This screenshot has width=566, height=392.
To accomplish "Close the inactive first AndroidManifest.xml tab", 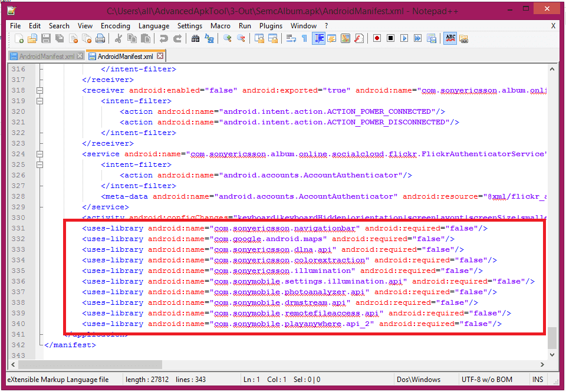I will pos(80,56).
